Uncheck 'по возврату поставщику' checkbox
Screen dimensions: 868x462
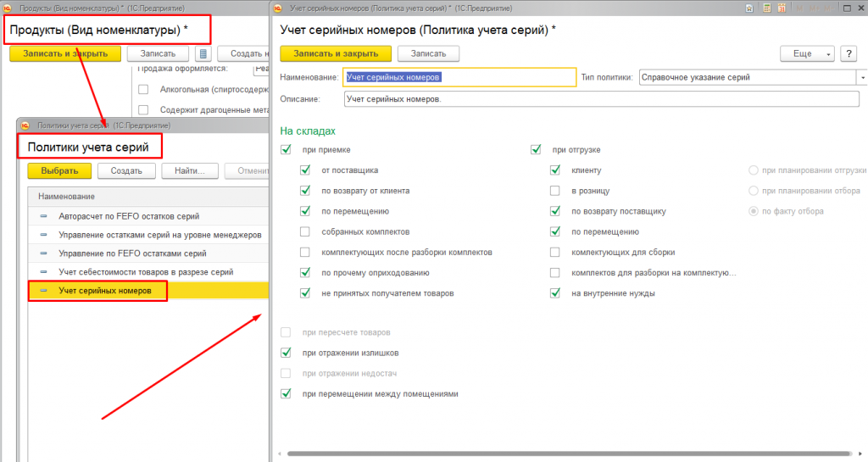554,211
